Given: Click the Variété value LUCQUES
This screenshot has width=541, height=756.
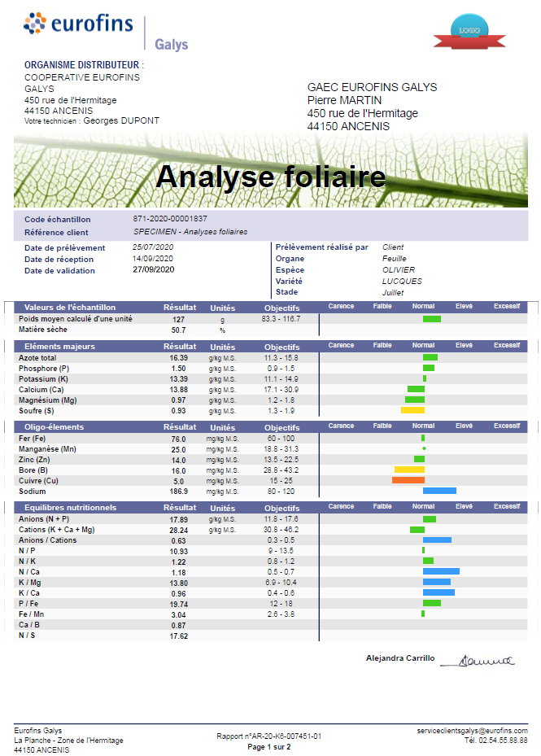Looking at the screenshot, I should (402, 281).
